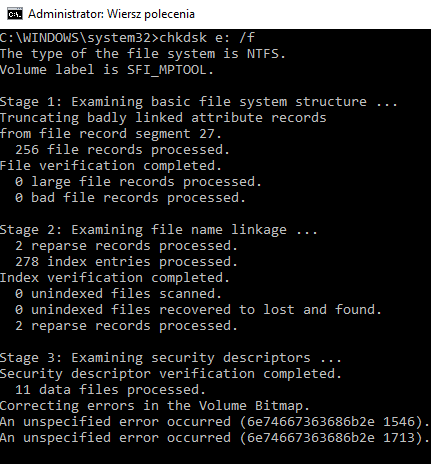Click the "recovered to lost and found" line

[198, 310]
